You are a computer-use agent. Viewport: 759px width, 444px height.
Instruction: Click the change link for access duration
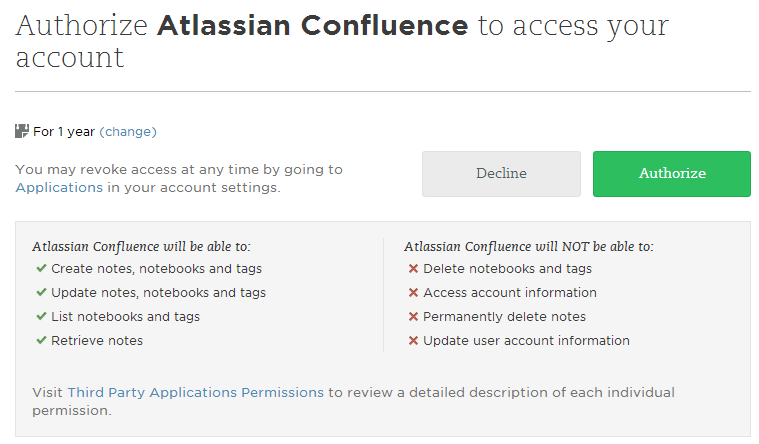coord(128,131)
